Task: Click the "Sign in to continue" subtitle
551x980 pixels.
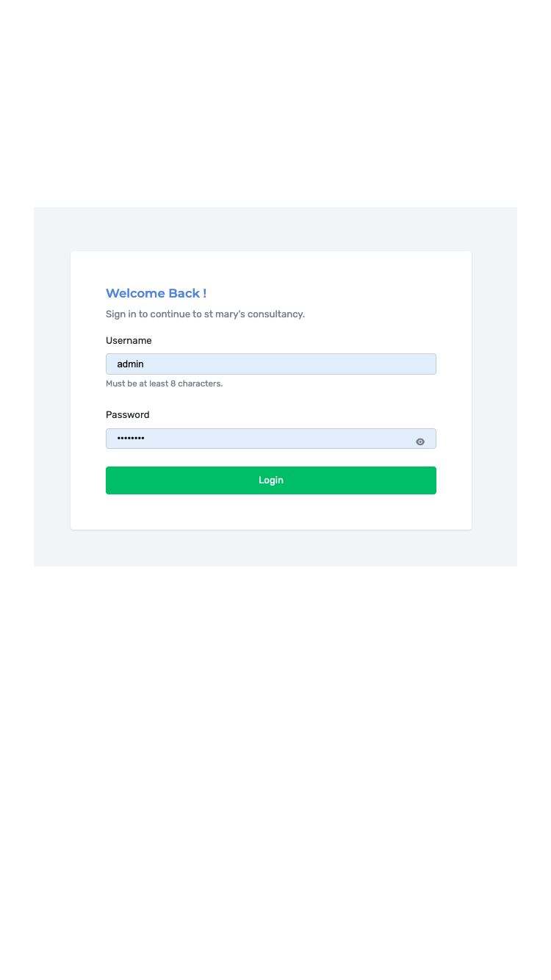Action: tap(205, 314)
